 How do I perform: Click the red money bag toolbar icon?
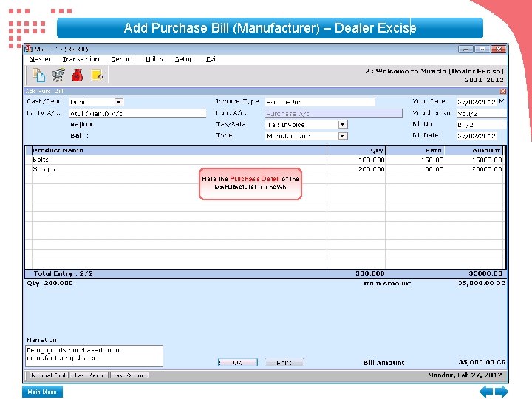pos(78,75)
